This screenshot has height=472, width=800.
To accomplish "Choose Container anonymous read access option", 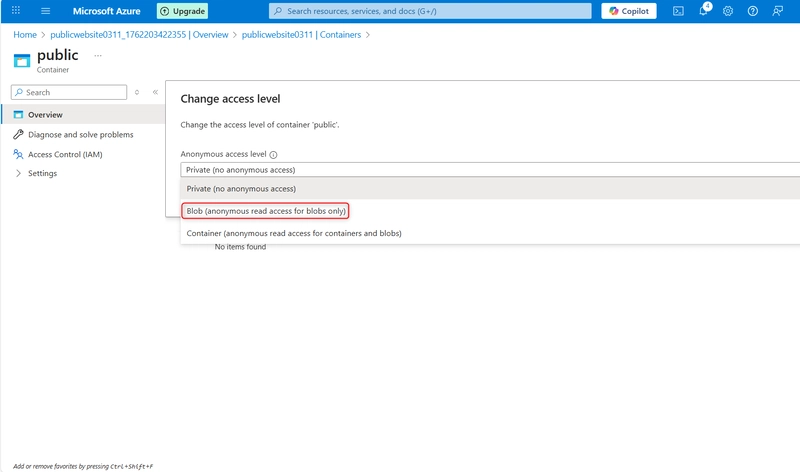I will point(294,233).
